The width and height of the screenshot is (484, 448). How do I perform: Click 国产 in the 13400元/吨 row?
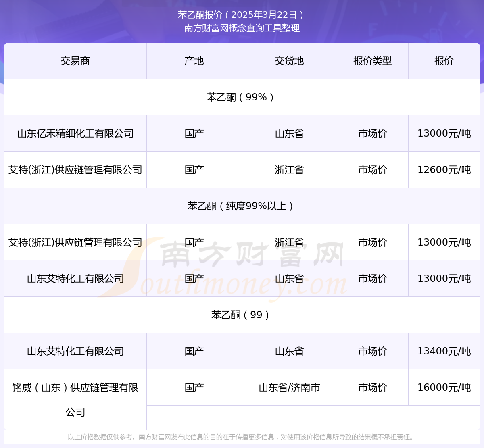click(x=194, y=351)
